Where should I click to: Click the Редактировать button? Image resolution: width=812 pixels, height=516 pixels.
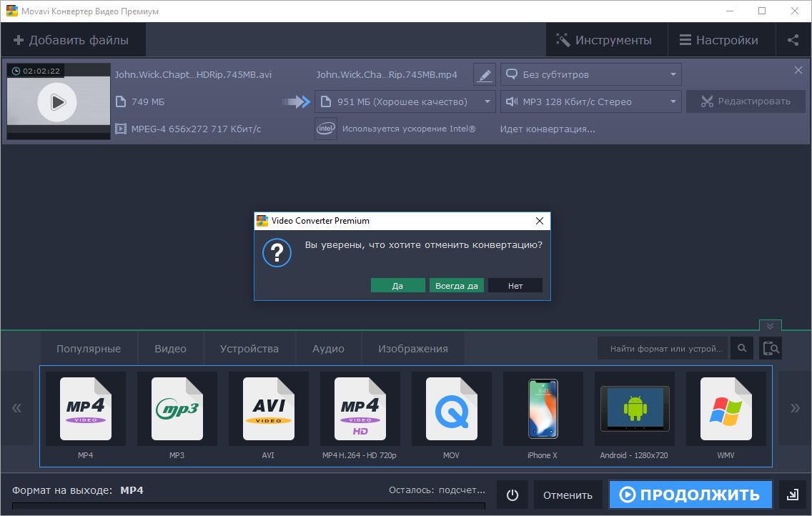(746, 101)
